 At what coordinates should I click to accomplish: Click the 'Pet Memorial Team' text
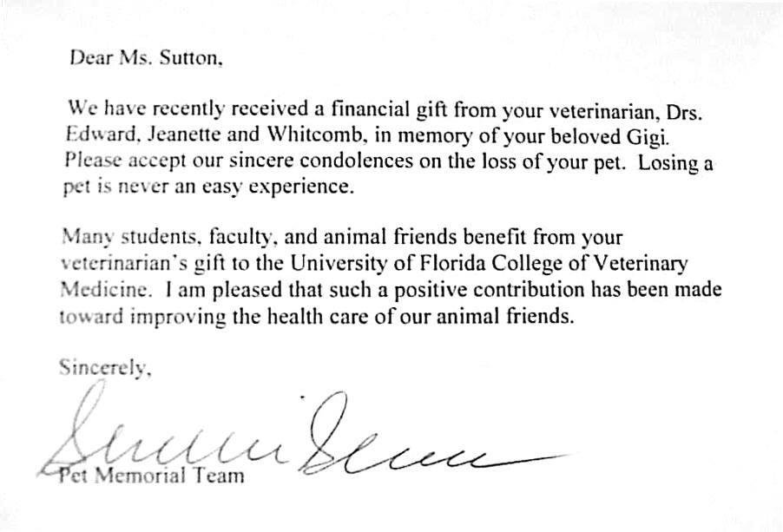(152, 475)
